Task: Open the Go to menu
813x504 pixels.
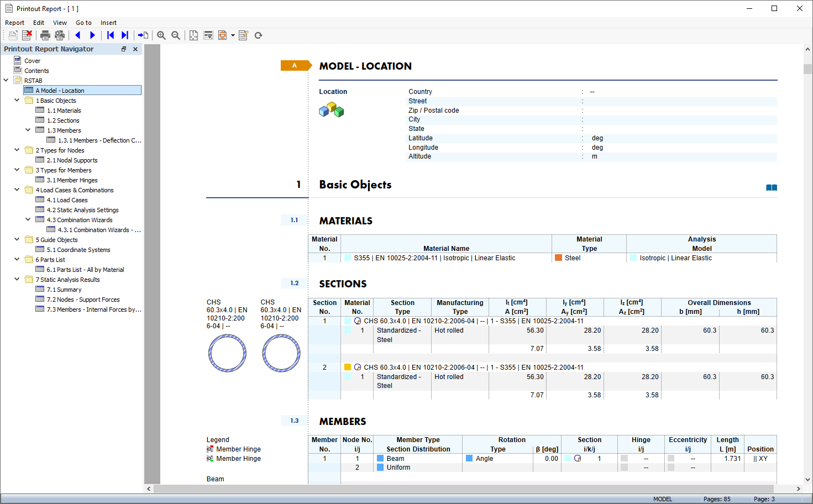Action: click(x=83, y=23)
